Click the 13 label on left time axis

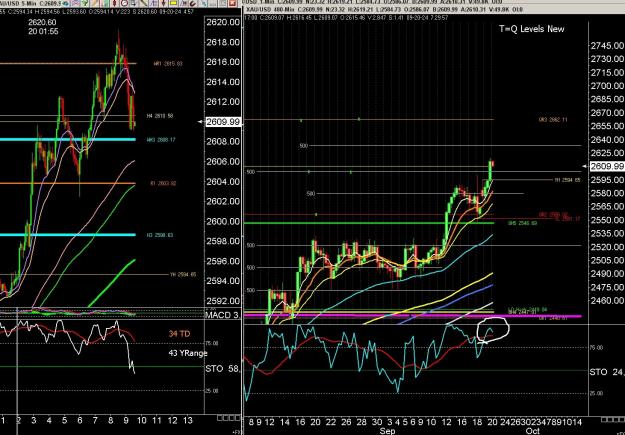click(188, 420)
